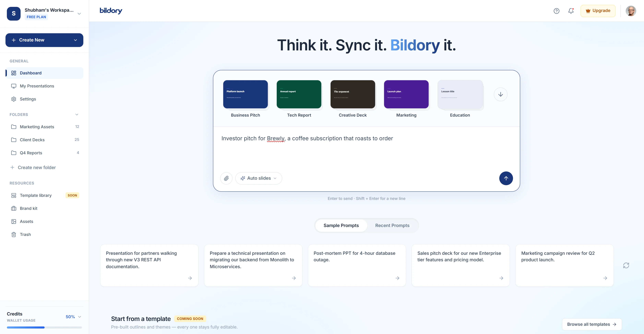The height and width of the screenshot is (334, 644).
Task: Open Template library in Resources
Action: click(x=44, y=195)
